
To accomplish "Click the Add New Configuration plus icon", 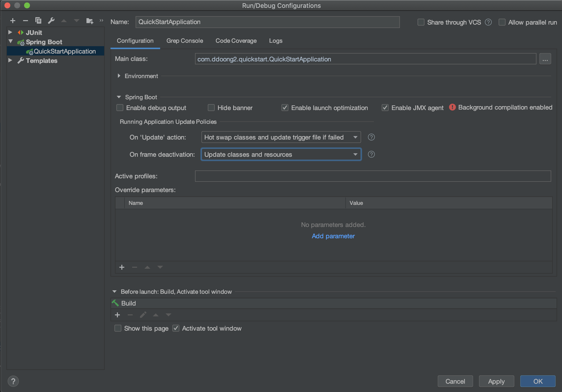I will [13, 21].
